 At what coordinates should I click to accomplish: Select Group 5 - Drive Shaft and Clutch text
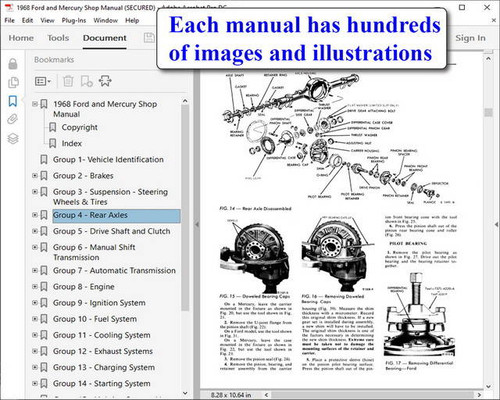(112, 231)
